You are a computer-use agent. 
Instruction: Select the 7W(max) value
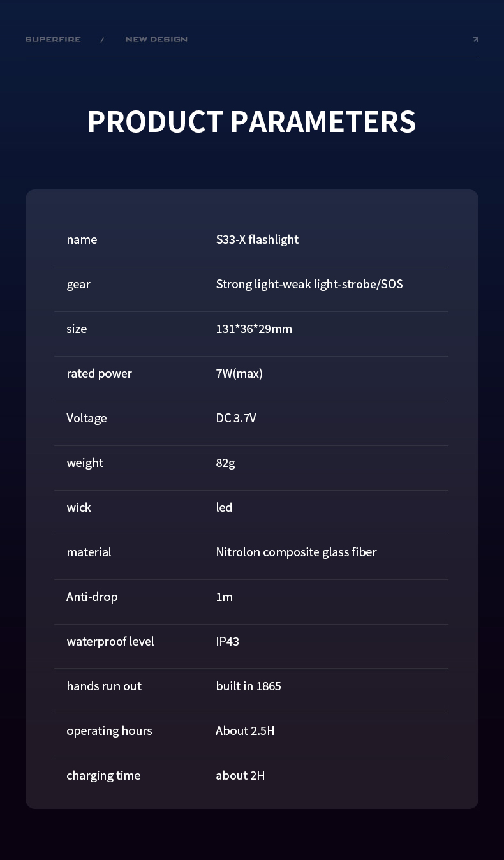point(239,373)
